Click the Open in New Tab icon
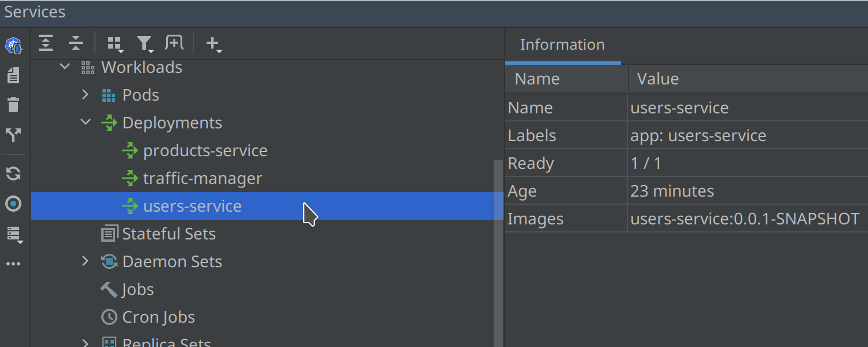Image resolution: width=868 pixels, height=347 pixels. pyautogui.click(x=174, y=43)
